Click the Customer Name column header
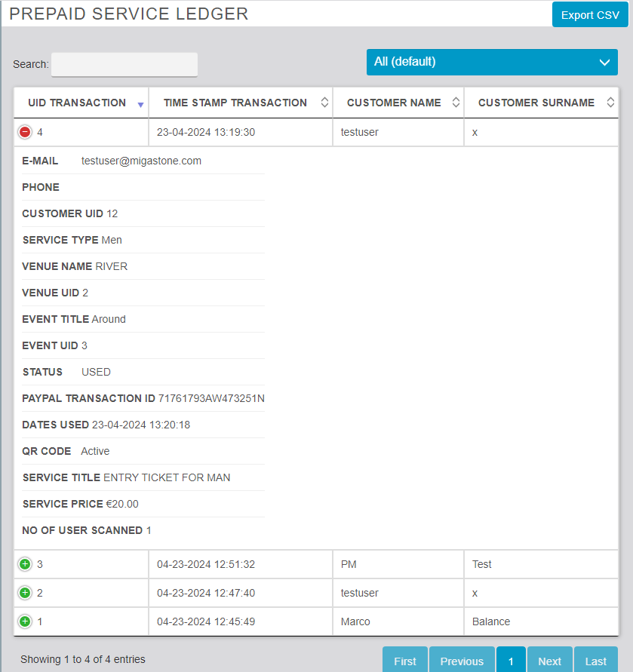This screenshot has width=633, height=672. tap(394, 103)
